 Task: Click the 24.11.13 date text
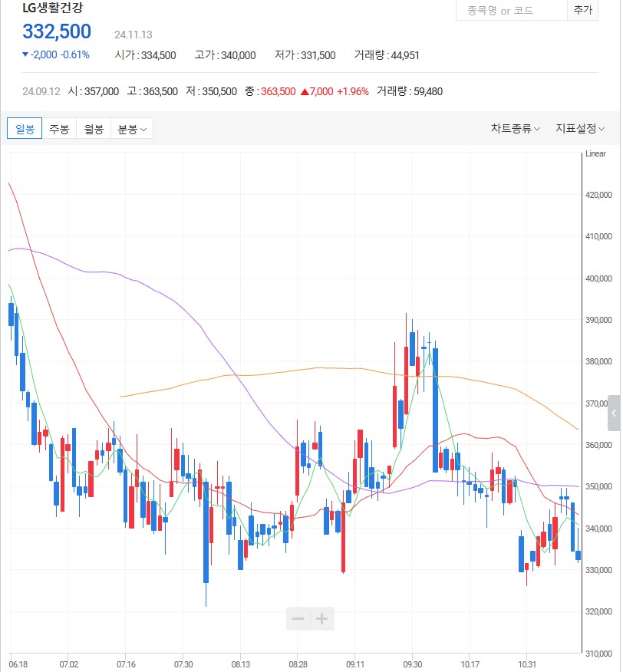coord(133,35)
